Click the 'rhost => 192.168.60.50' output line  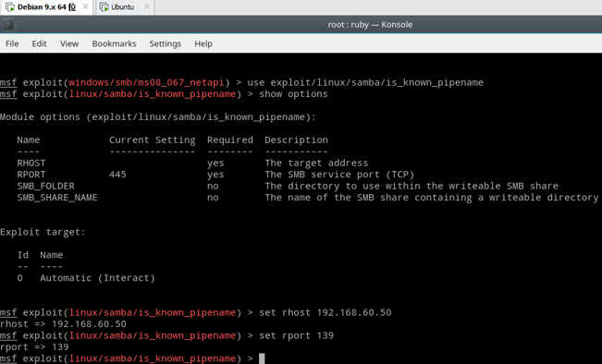pyautogui.click(x=63, y=324)
